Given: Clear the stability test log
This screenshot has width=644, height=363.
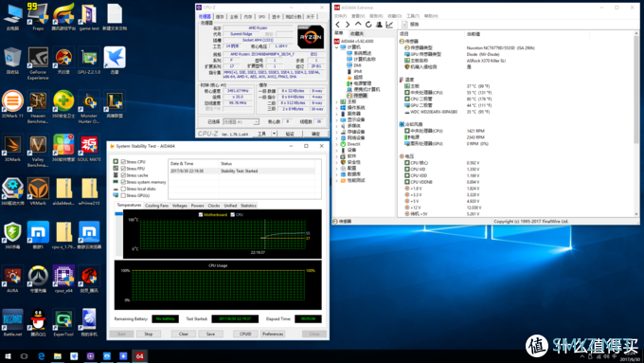Looking at the screenshot, I should pyautogui.click(x=184, y=334).
